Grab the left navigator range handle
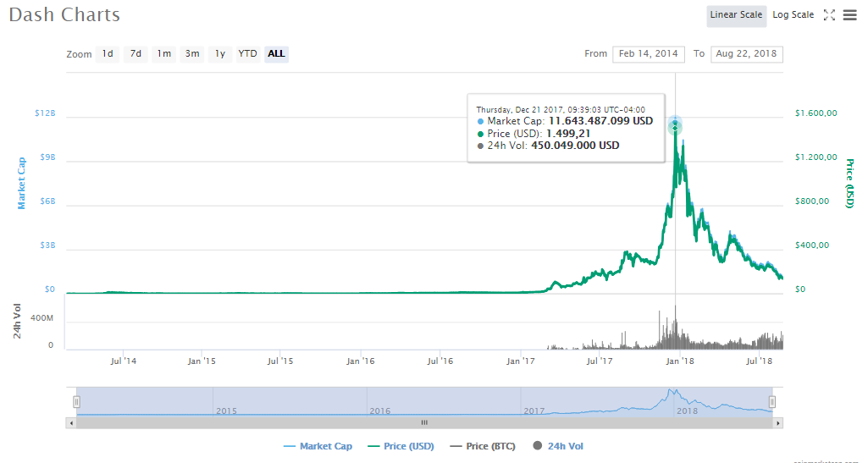Screen dimensions: 868x463 point(77,401)
